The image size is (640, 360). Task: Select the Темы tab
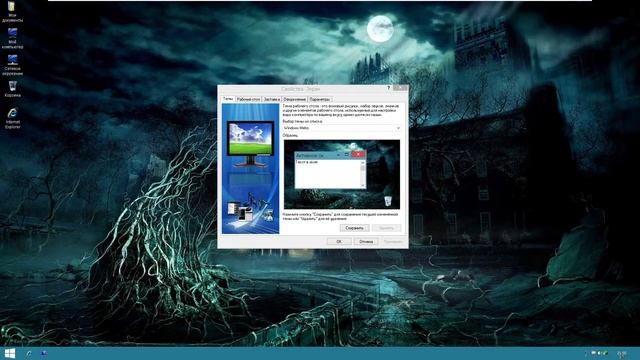228,99
